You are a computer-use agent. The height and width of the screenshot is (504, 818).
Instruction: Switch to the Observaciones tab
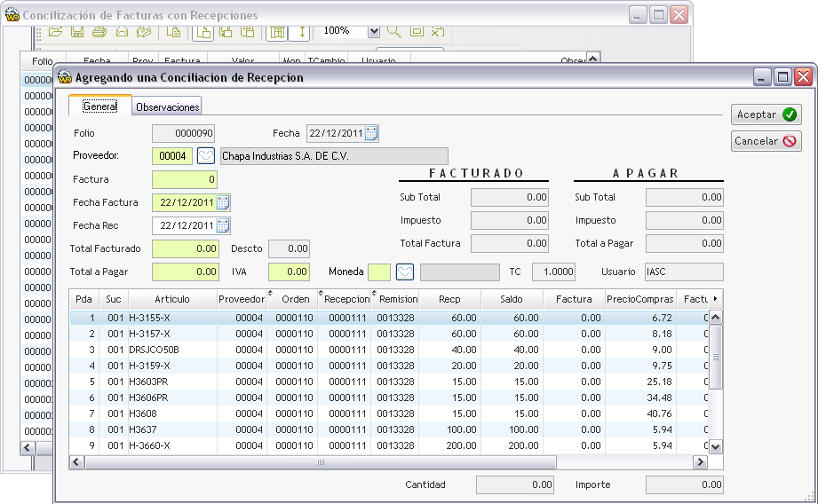click(x=168, y=106)
